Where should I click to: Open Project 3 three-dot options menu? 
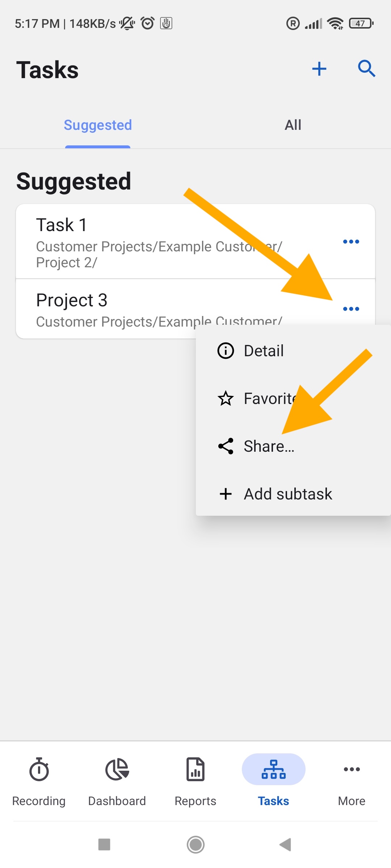click(x=351, y=309)
